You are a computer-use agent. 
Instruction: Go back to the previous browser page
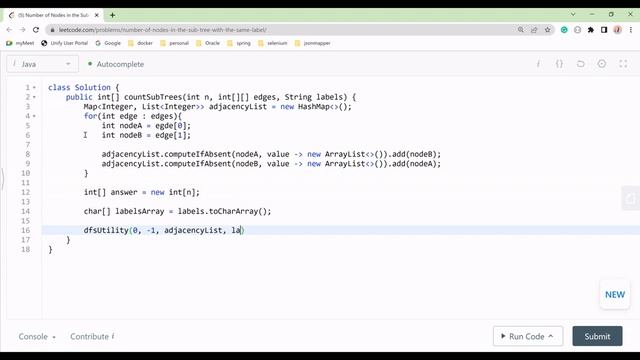point(9,30)
